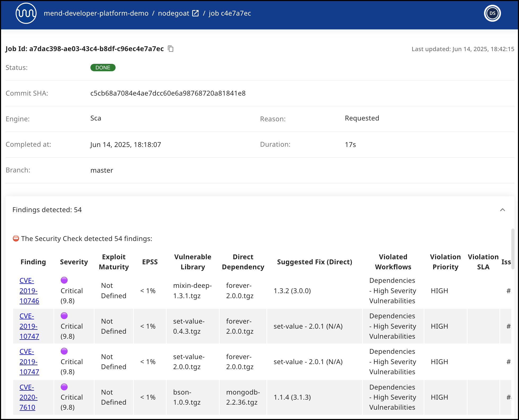This screenshot has height=420, width=519.
Task: Click the findings table vertical scrollbar
Action: pos(513,249)
